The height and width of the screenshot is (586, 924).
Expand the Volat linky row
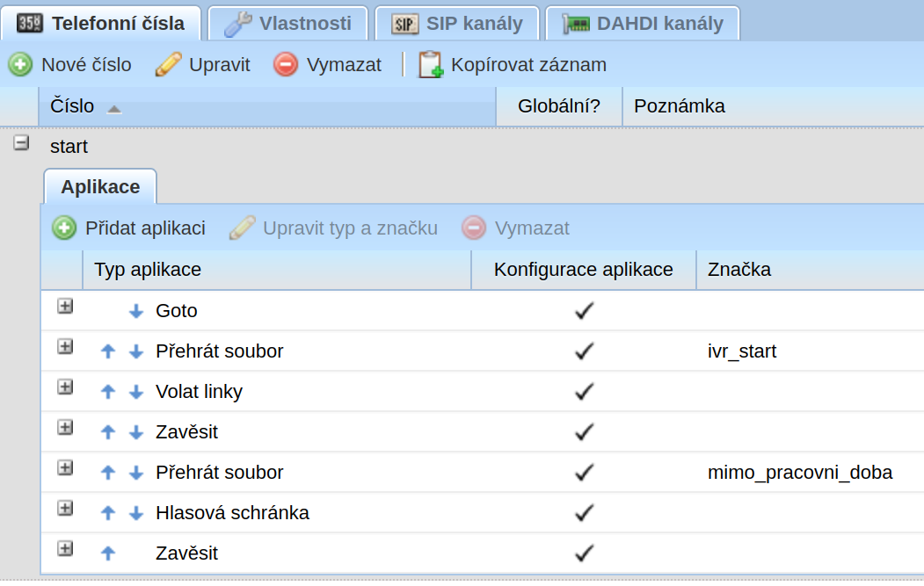pyautogui.click(x=65, y=387)
